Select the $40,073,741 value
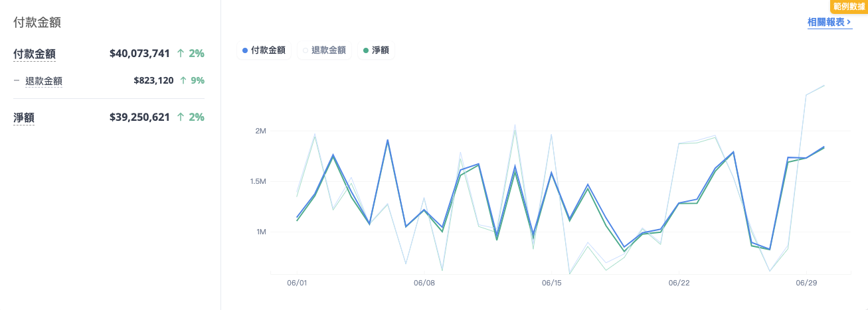Image resolution: width=868 pixels, height=310 pixels. coord(139,53)
